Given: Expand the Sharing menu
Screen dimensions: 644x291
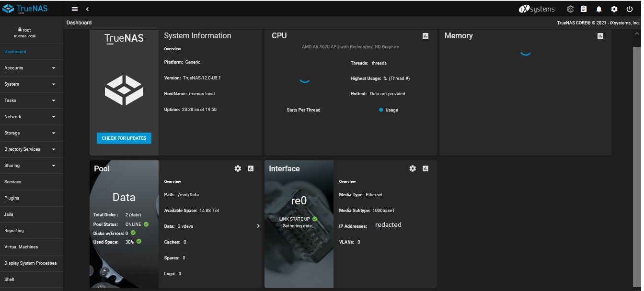Looking at the screenshot, I should coord(31,166).
